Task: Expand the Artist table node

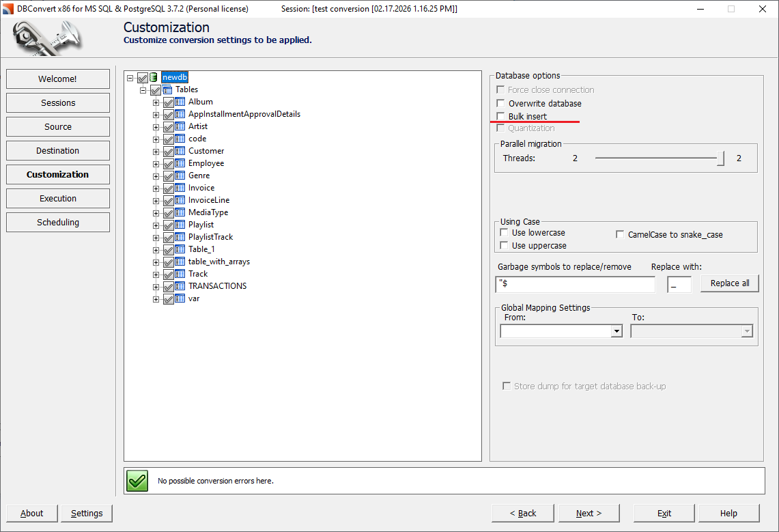Action: click(156, 127)
